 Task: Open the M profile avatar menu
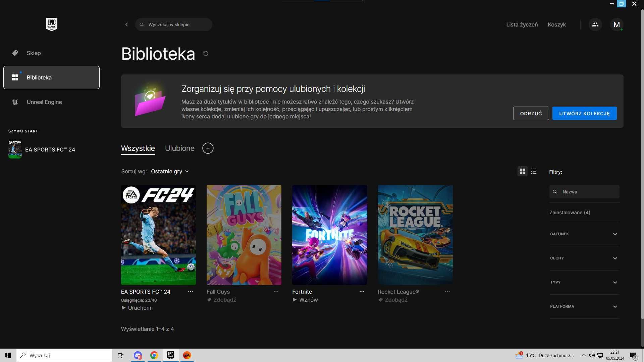[x=616, y=24]
